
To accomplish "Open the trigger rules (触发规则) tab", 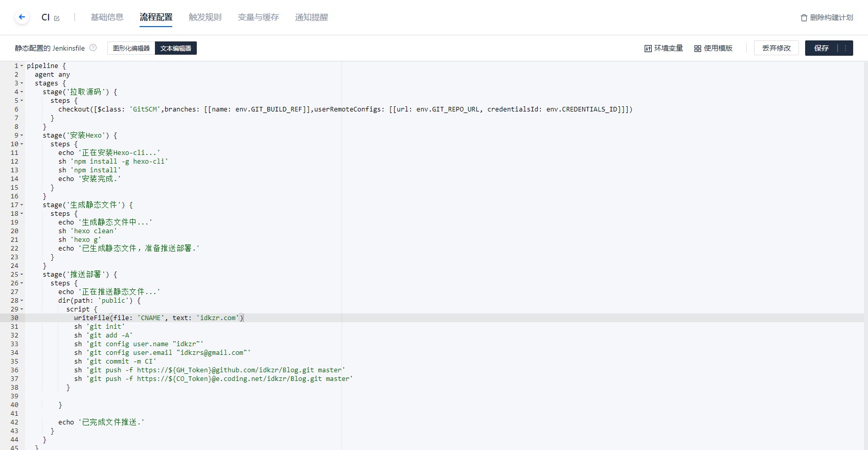I will pos(205,17).
